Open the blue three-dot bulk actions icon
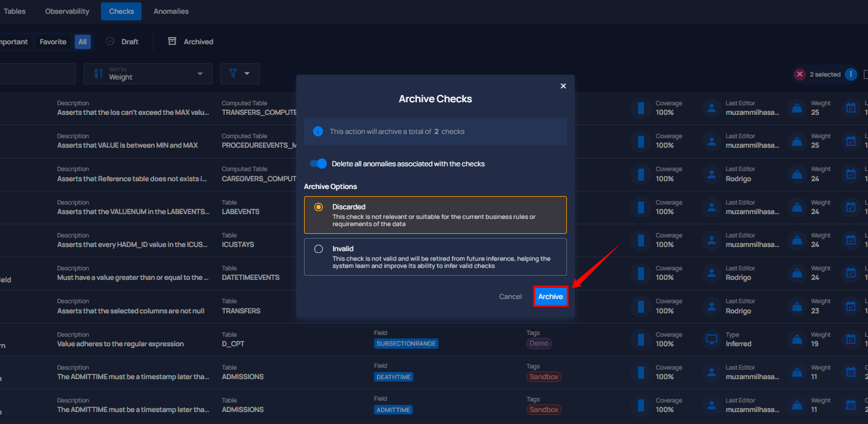This screenshot has width=868, height=424. tap(851, 75)
